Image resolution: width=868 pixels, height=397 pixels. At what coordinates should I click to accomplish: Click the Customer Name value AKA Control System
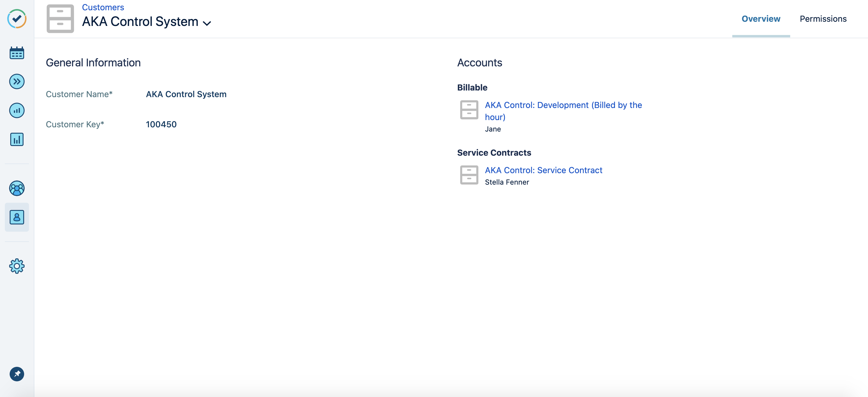[x=186, y=94]
